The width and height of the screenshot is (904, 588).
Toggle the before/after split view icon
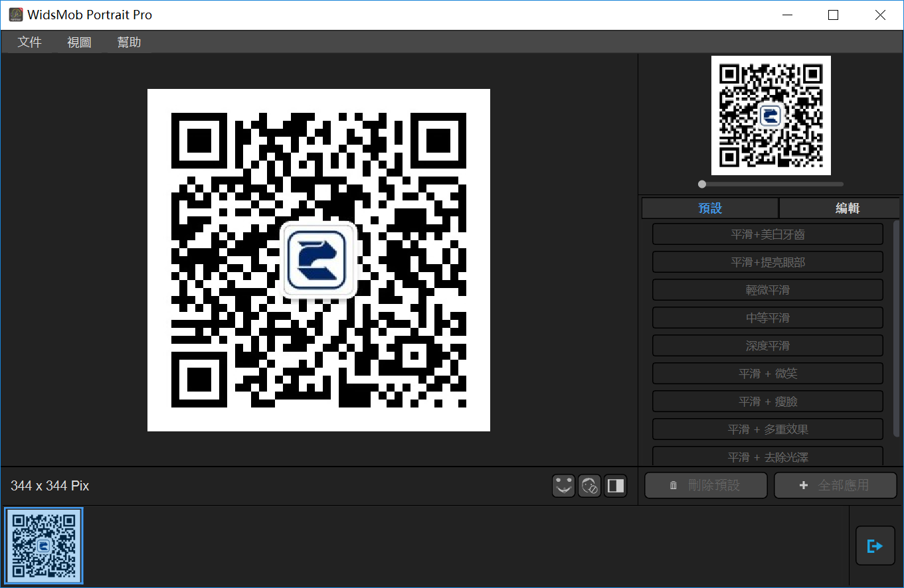pyautogui.click(x=616, y=486)
